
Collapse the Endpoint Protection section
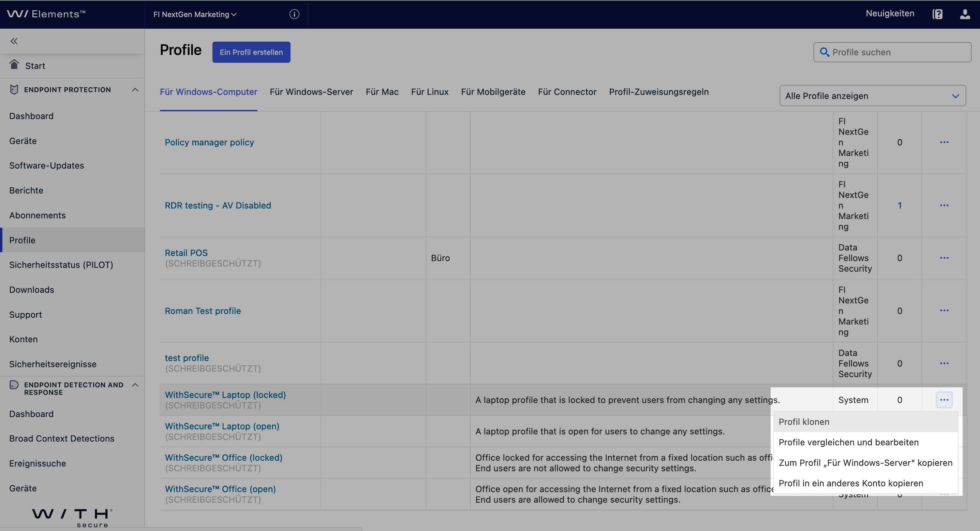click(135, 90)
